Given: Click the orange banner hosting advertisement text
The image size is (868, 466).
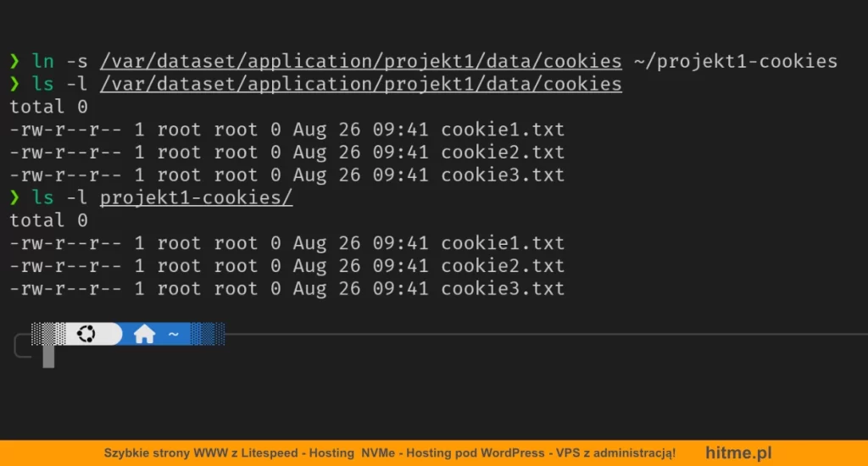Looking at the screenshot, I should pos(389,453).
